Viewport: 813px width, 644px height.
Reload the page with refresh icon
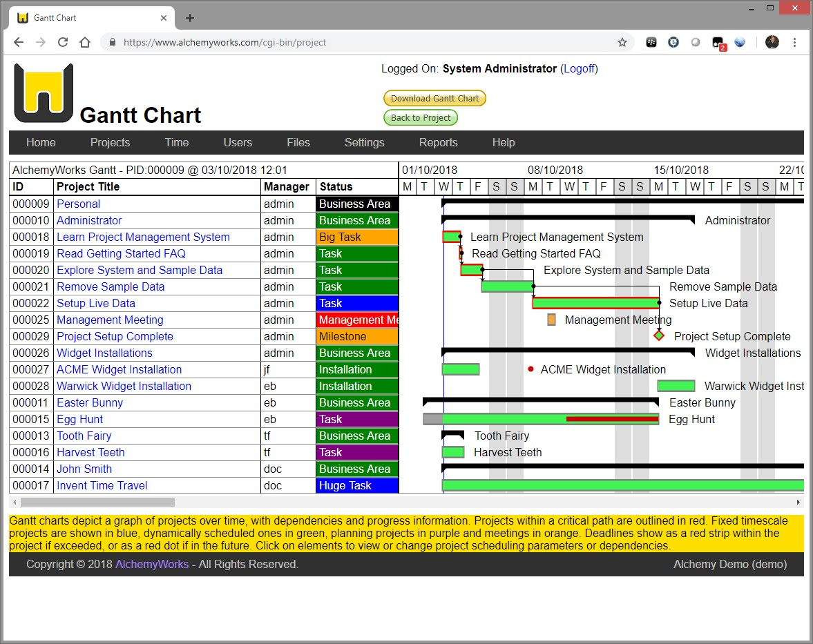(63, 43)
